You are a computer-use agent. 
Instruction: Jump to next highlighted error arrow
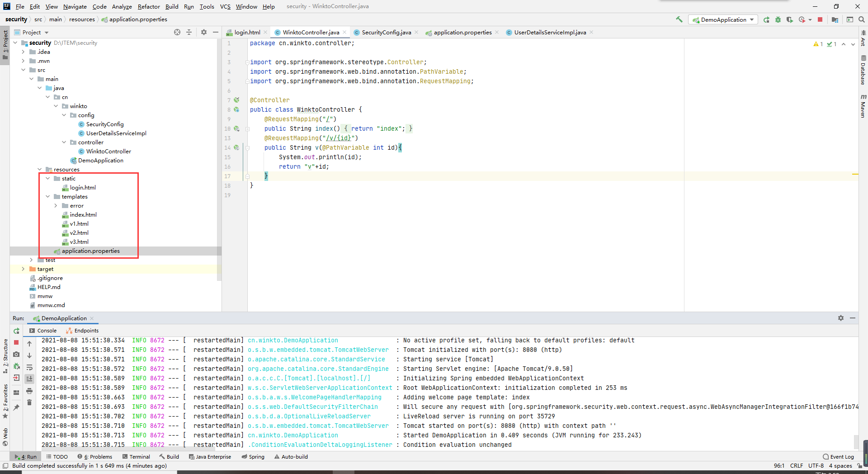[853, 44]
